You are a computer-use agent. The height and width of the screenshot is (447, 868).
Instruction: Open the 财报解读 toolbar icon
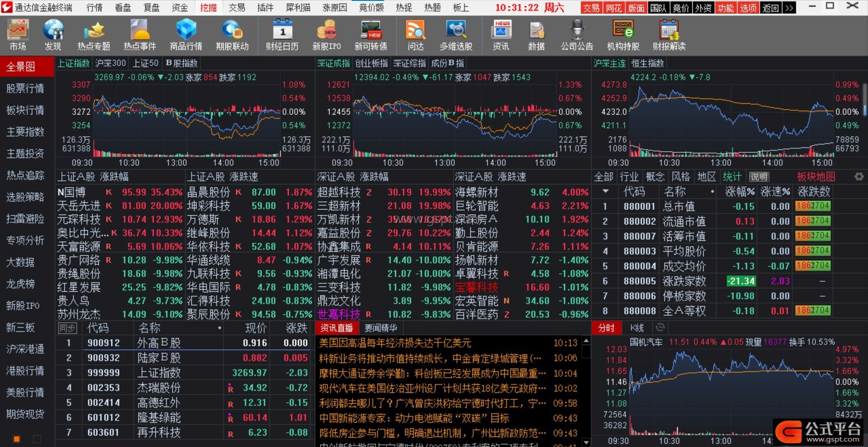[669, 35]
